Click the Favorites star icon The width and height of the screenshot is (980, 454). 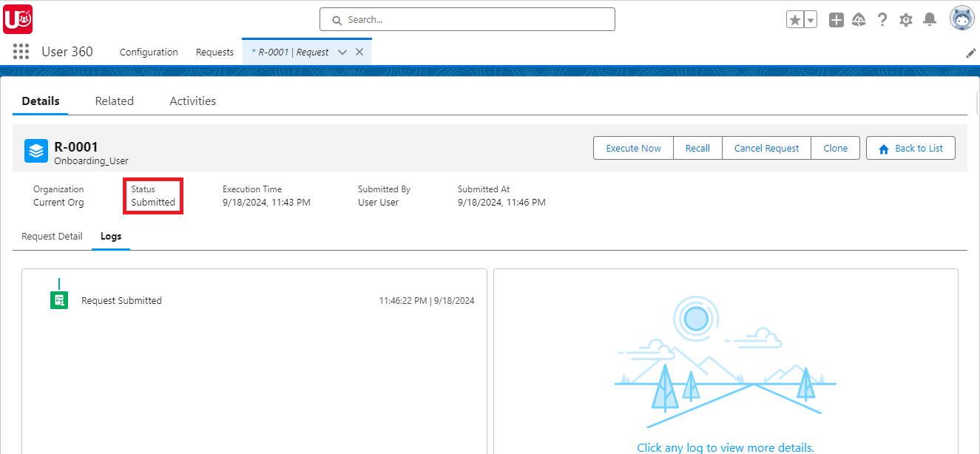(x=795, y=20)
